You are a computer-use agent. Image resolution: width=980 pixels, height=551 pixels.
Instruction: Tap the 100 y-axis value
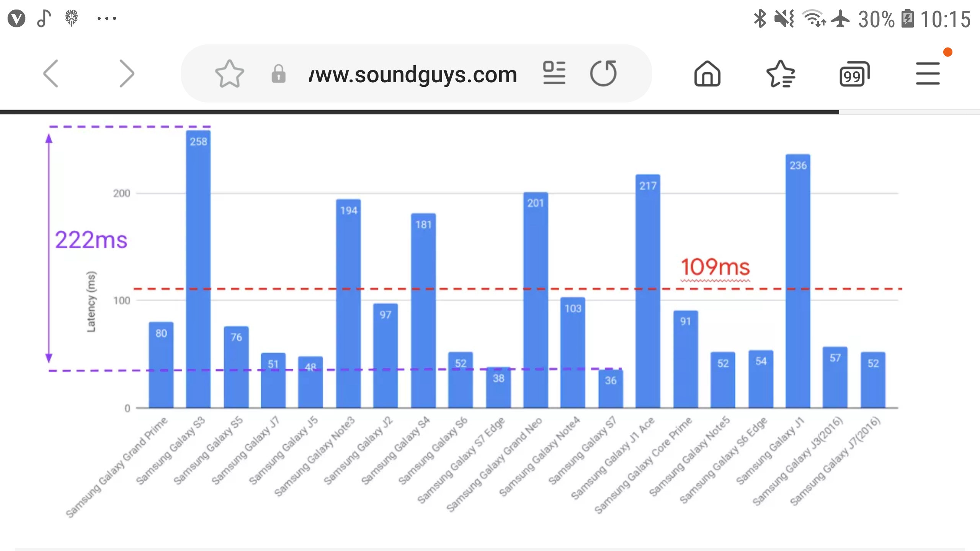122,300
